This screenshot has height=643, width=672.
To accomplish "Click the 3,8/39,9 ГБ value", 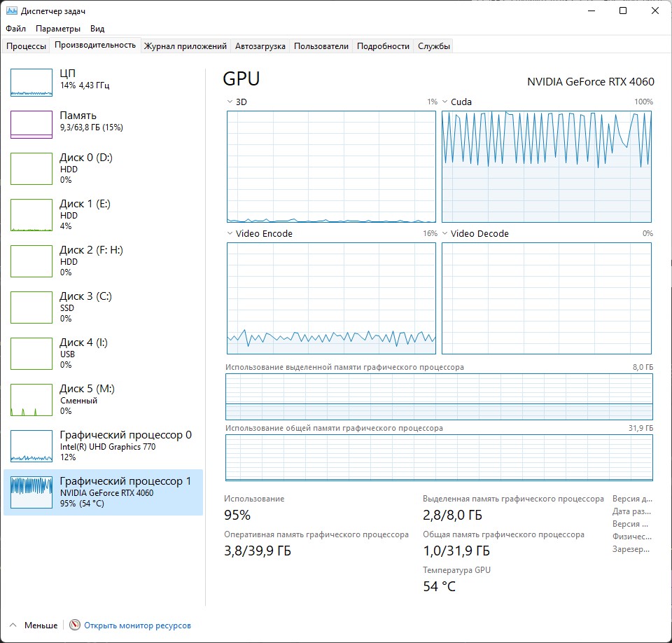I will tap(258, 551).
